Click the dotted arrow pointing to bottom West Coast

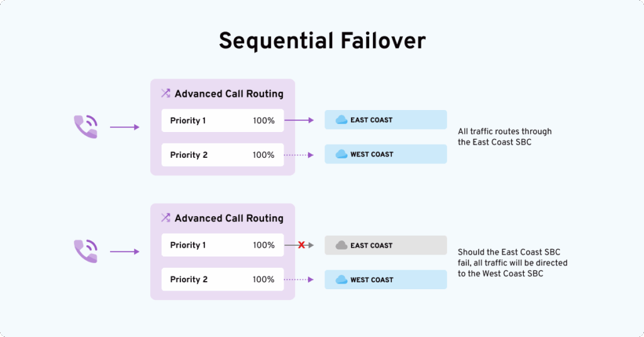(x=299, y=279)
